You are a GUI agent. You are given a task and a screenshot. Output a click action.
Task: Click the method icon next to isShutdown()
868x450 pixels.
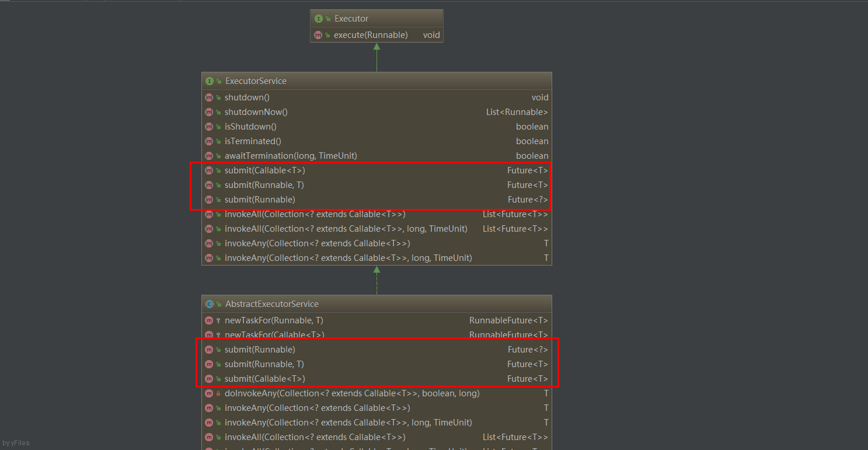click(209, 127)
